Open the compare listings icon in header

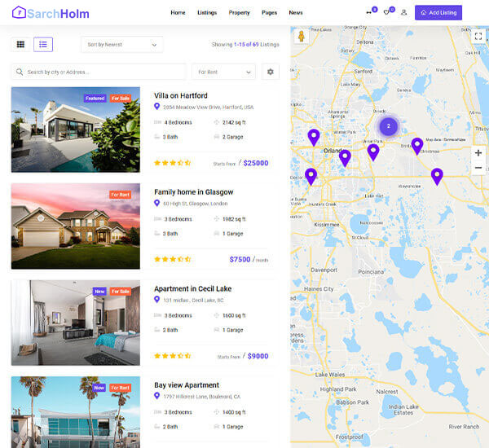click(369, 12)
